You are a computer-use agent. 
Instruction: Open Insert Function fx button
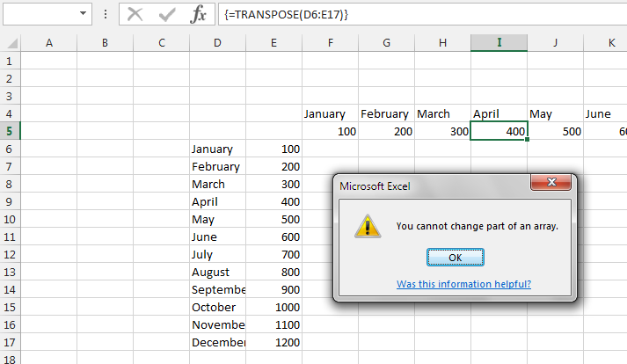pos(200,14)
